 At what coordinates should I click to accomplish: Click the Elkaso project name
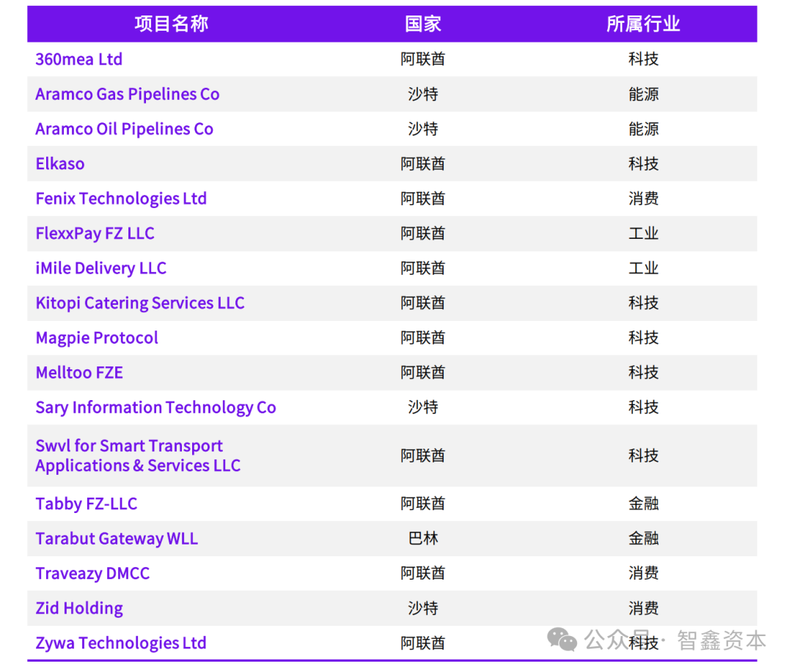tap(59, 164)
